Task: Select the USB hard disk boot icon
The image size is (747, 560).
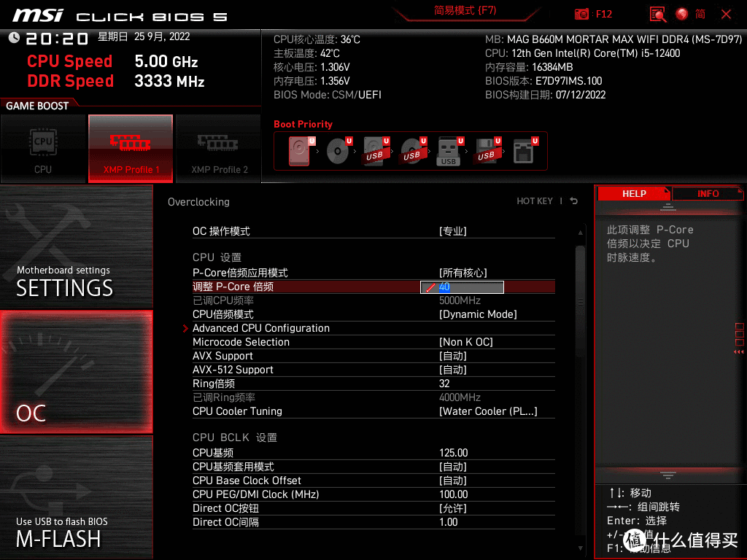Action: coord(376,151)
